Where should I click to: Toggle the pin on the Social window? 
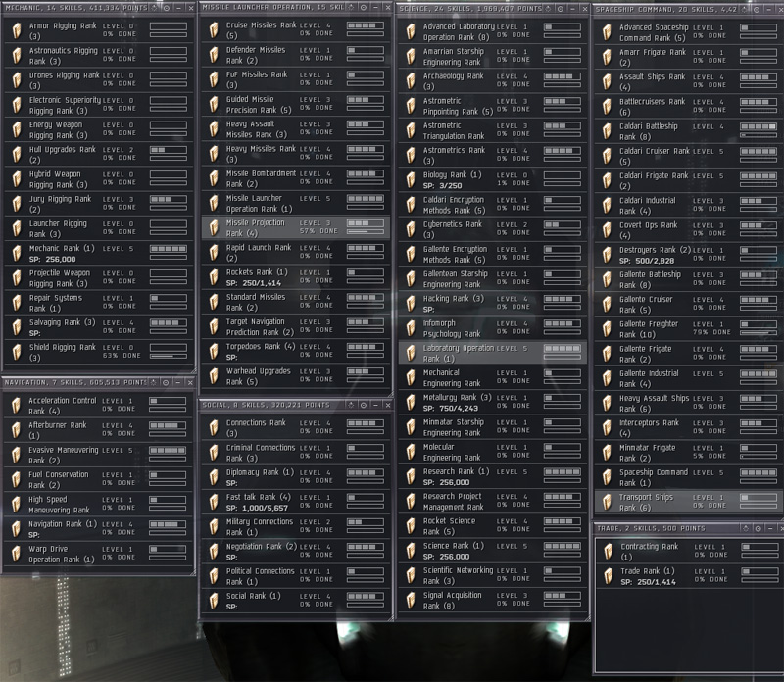pyautogui.click(x=364, y=405)
